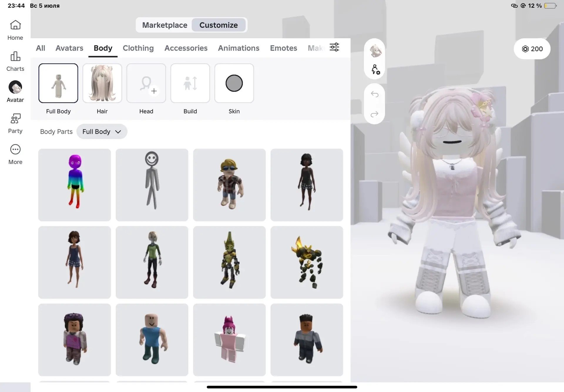Select the Hair category tile
This screenshot has width=564, height=392.
[x=102, y=83]
